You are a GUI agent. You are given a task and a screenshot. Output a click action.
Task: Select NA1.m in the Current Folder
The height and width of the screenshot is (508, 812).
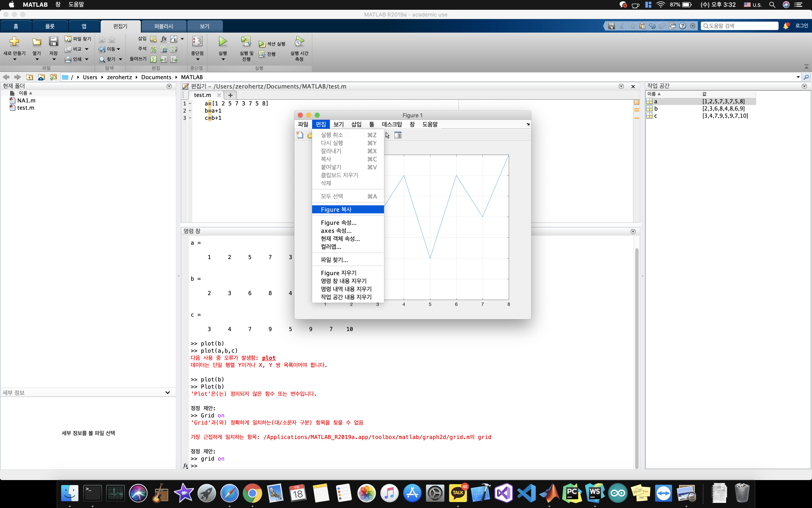[x=26, y=101]
